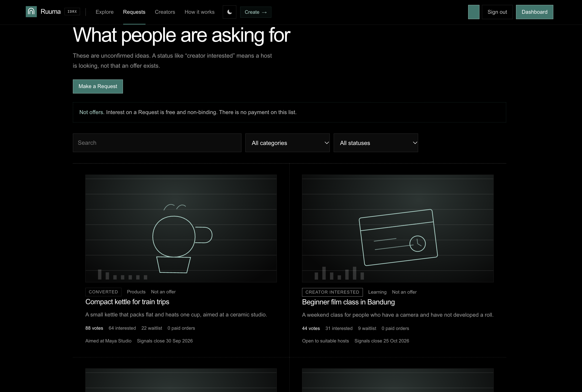The height and width of the screenshot is (392, 582).
Task: Click the chevron arrow on All statuses
Action: pyautogui.click(x=415, y=143)
